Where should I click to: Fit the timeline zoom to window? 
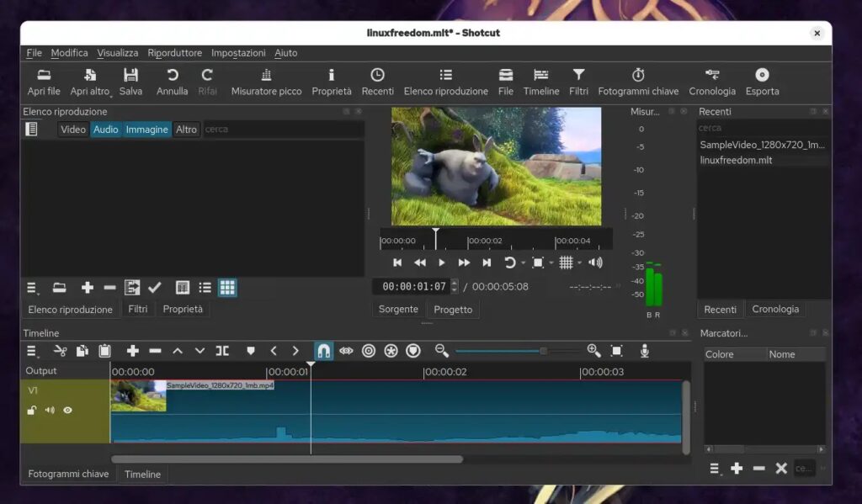point(616,351)
